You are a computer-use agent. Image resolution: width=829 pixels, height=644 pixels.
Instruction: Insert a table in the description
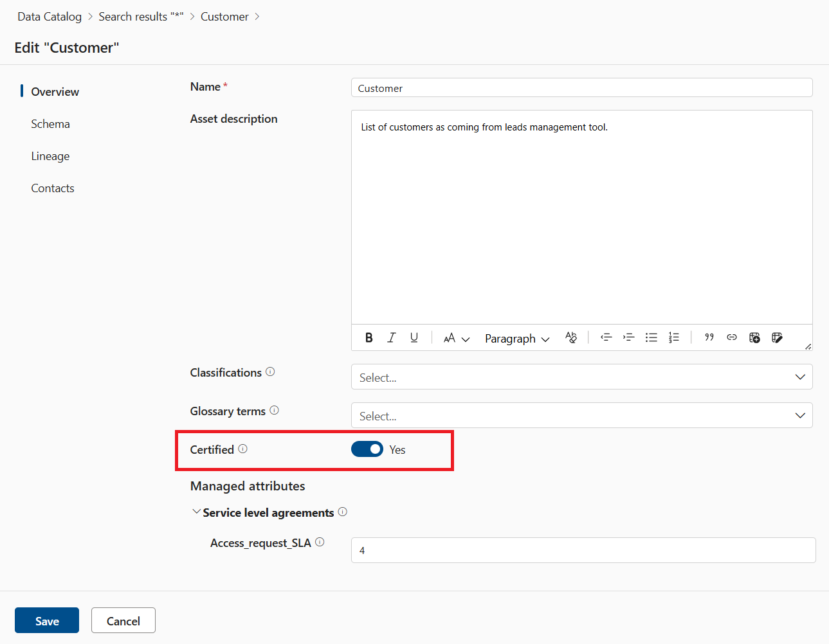755,337
